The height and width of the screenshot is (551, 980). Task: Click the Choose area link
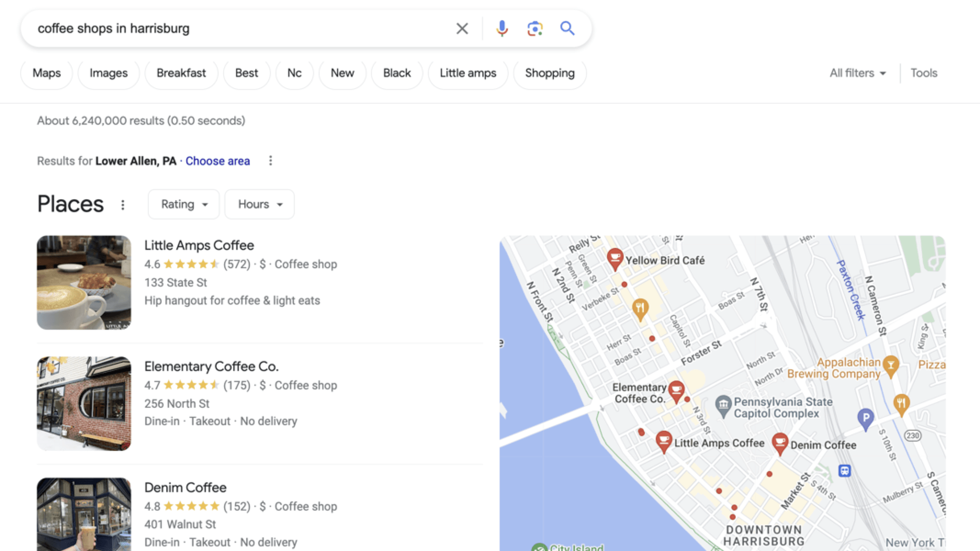[218, 161]
